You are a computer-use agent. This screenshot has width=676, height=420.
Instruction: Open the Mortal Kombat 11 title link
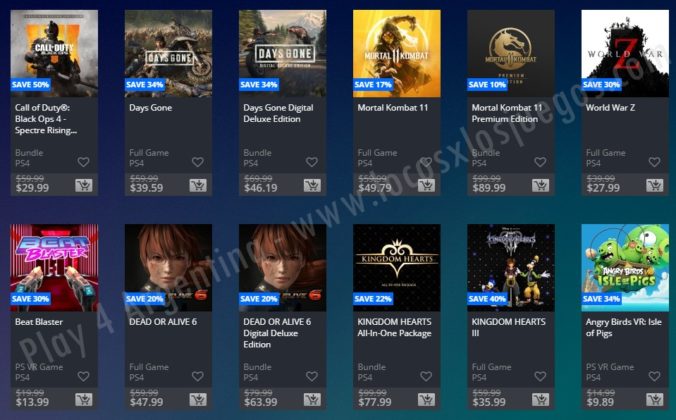click(393, 108)
